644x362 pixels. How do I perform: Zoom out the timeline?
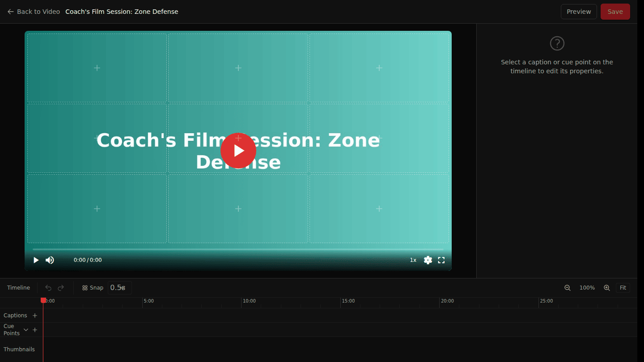pyautogui.click(x=568, y=288)
